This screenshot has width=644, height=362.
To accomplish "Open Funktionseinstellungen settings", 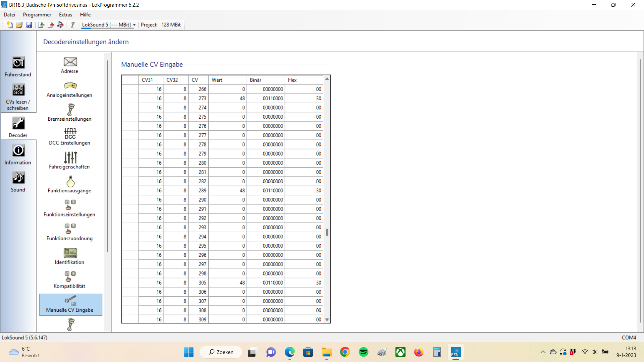I will [70, 208].
